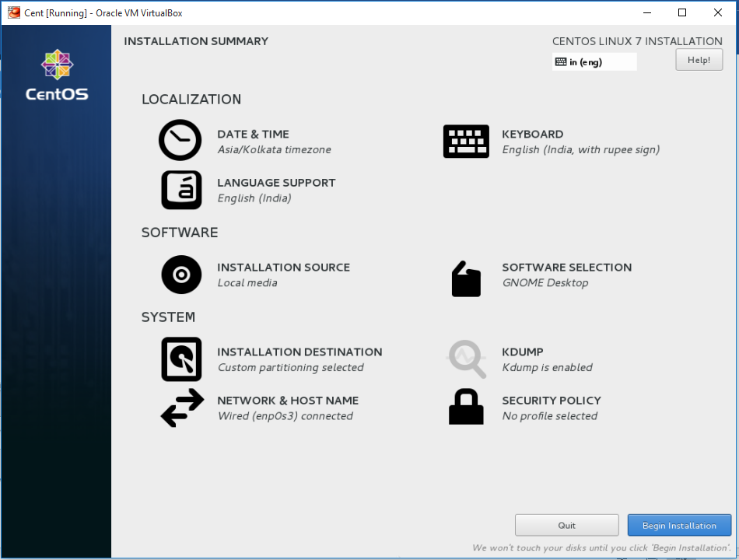Click 'No profile selected' status text

tap(549, 416)
